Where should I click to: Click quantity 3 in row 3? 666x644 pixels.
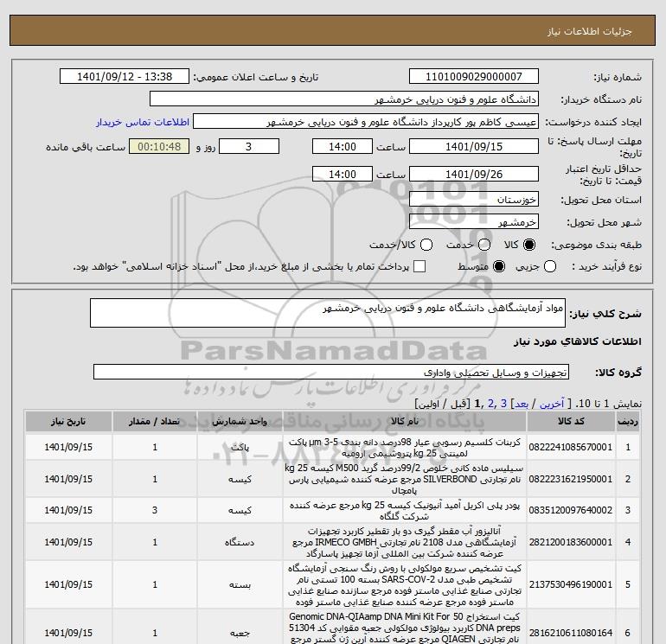155,510
